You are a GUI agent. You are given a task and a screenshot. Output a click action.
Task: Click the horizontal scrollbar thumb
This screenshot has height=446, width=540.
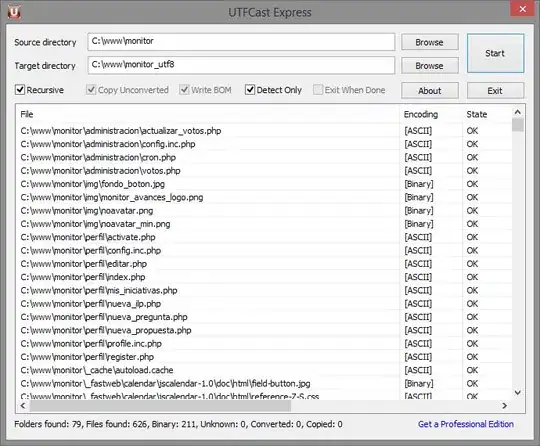tap(160, 406)
